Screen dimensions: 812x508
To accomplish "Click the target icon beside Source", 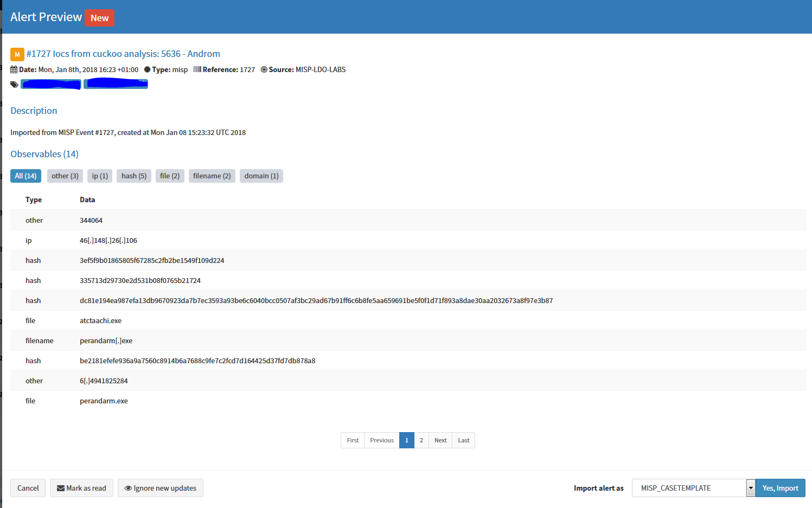I will (264, 69).
